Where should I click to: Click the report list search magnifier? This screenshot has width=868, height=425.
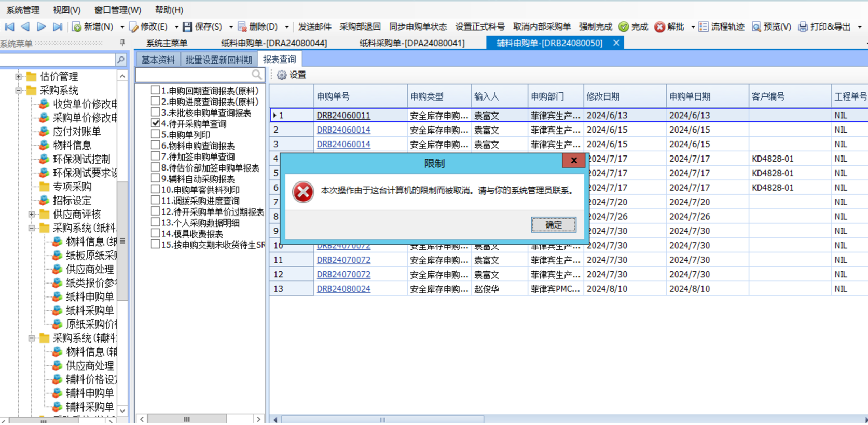[257, 75]
